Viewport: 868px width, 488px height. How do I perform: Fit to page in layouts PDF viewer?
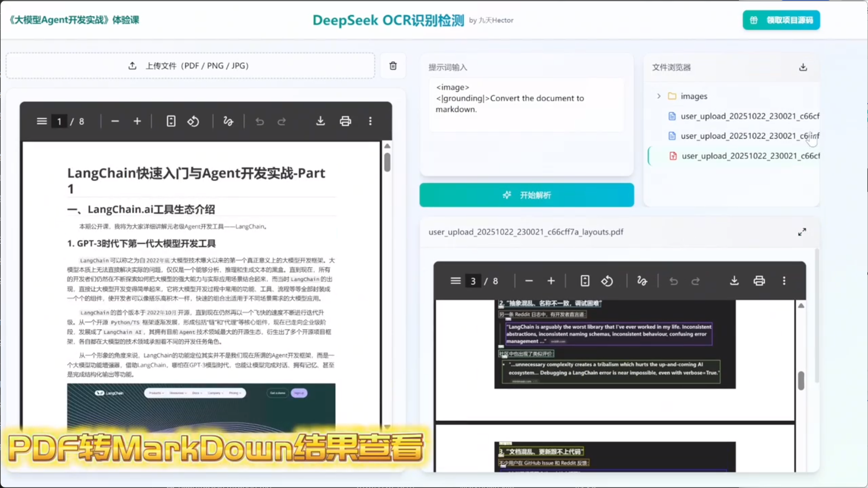(585, 281)
